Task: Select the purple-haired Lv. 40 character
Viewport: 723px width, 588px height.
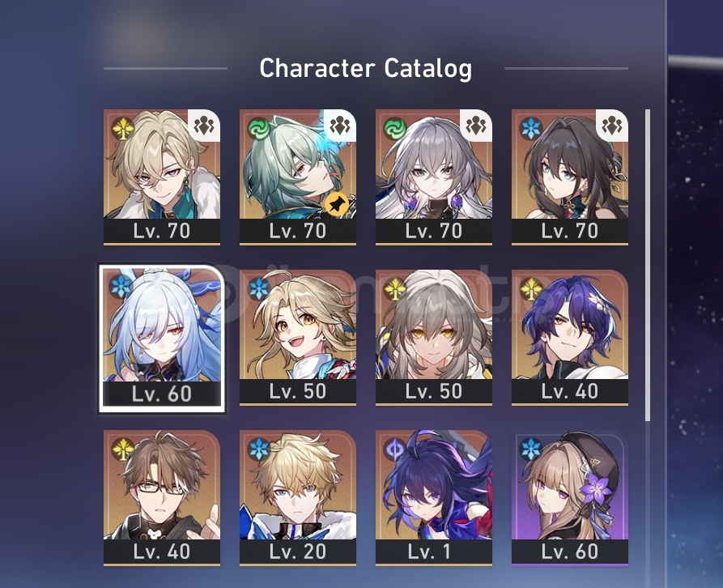Action: coord(570,337)
